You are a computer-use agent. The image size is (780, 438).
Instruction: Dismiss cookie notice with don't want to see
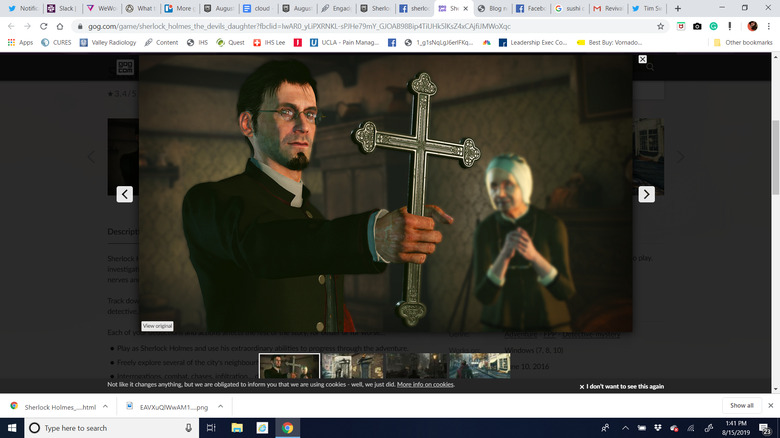621,386
